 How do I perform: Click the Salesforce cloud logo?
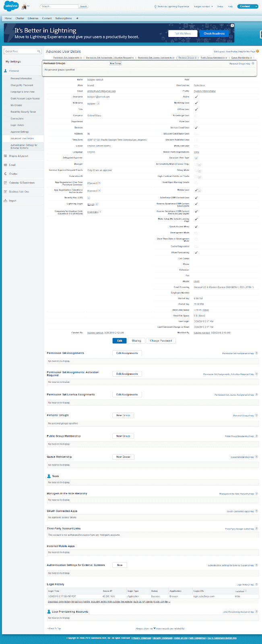(x=11, y=6)
